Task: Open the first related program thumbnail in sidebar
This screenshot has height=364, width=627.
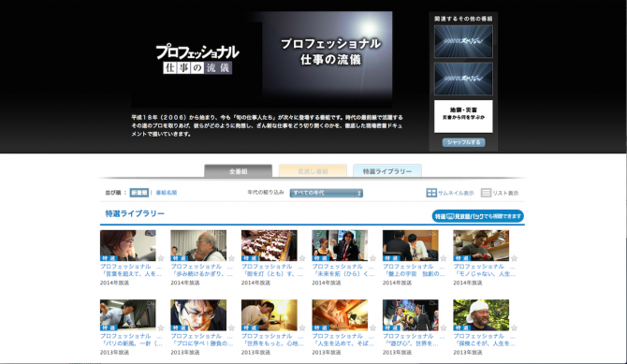Action: 463,41
